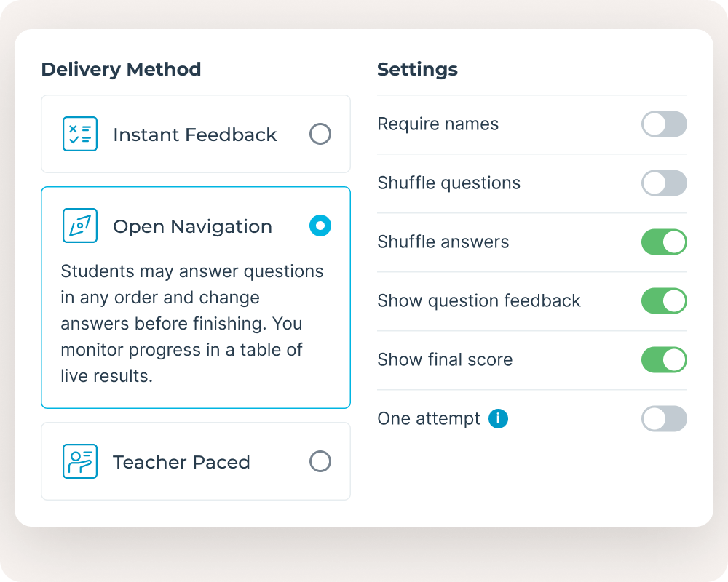
Task: Enable the Require names toggle
Action: [x=664, y=124]
